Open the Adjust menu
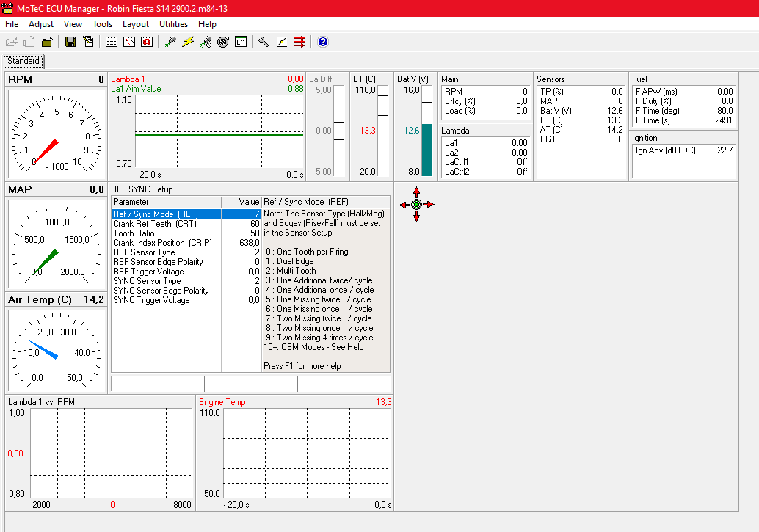Image resolution: width=759 pixels, height=532 pixels. (x=41, y=24)
